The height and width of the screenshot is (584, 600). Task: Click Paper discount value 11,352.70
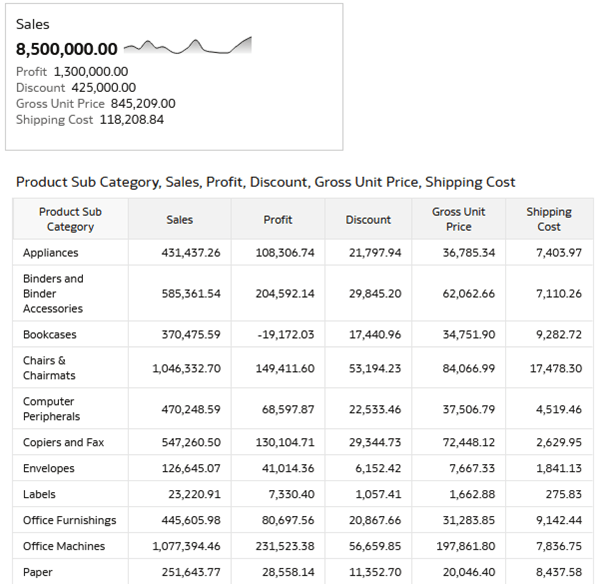click(x=375, y=572)
